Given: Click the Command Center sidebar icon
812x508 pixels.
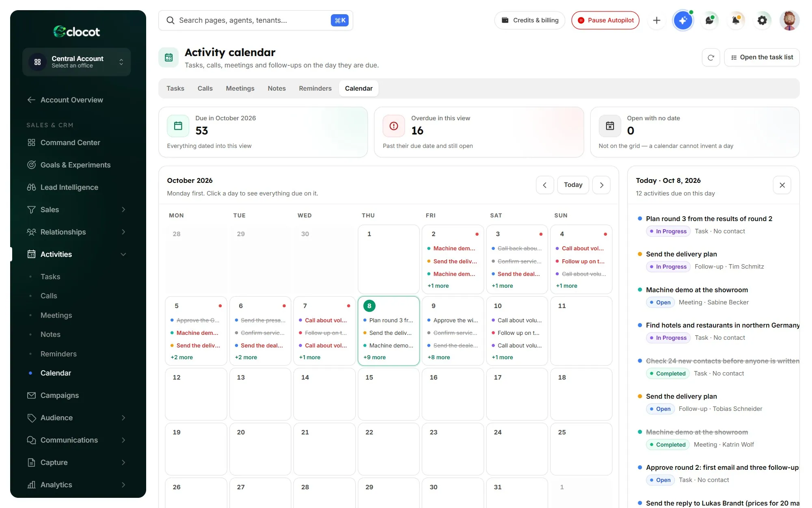Looking at the screenshot, I should 31,143.
